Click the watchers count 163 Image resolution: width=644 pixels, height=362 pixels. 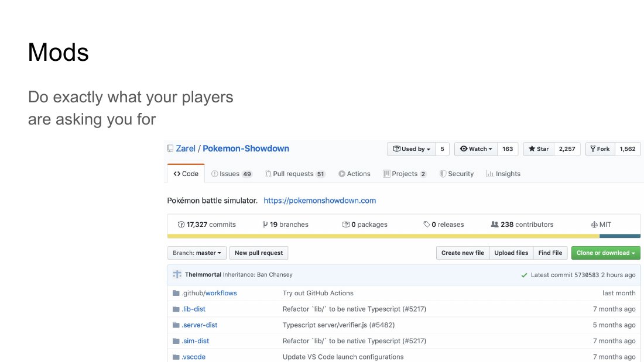click(x=508, y=149)
